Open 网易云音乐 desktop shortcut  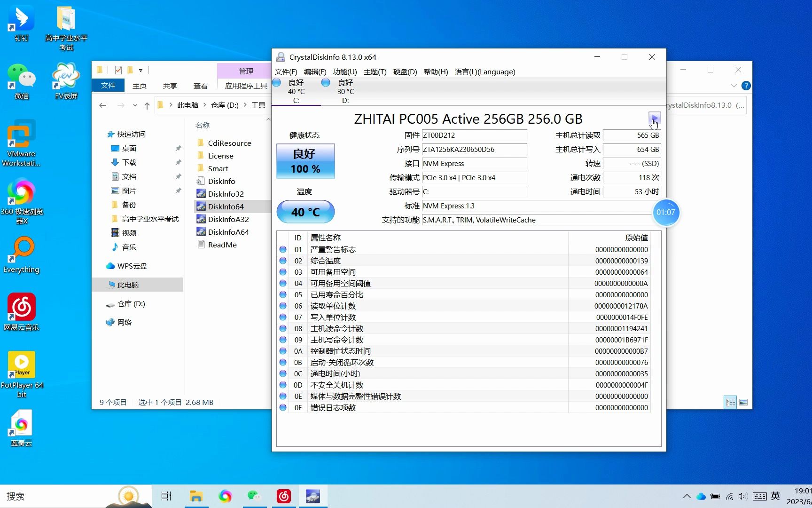point(22,312)
